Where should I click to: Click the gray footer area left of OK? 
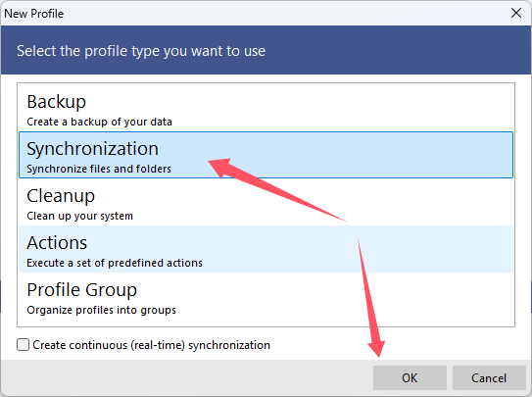[x=186, y=377]
